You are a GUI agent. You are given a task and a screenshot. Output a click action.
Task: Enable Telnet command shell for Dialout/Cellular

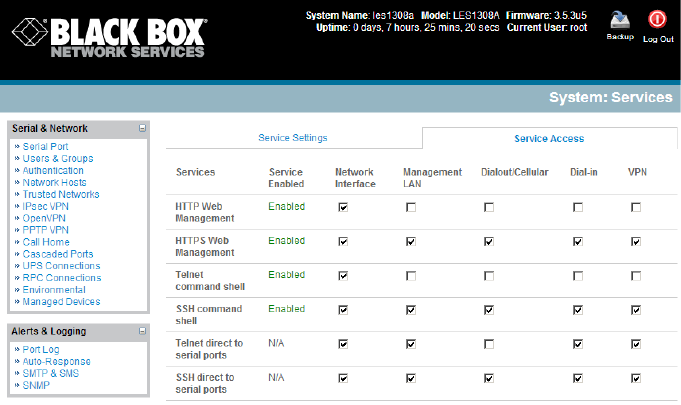489,275
